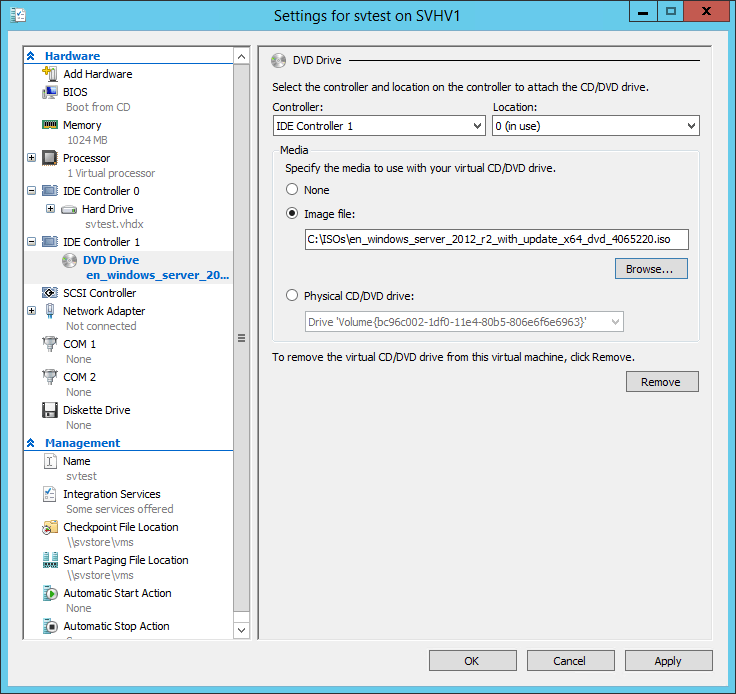This screenshot has width=736, height=694.
Task: Click the Name setting icon
Action: 50,461
